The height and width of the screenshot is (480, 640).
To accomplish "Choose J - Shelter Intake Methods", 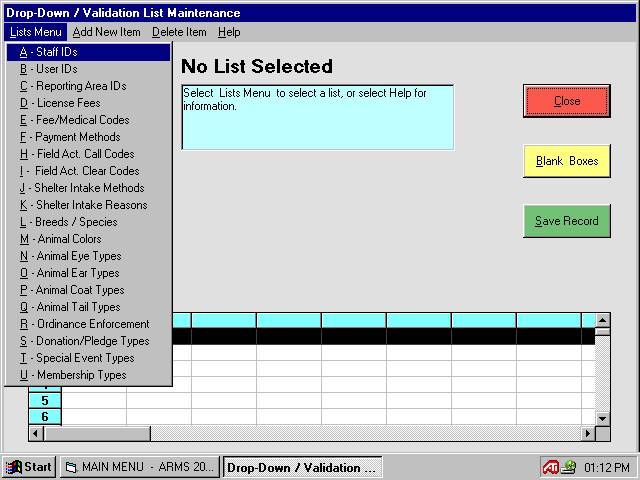I will tap(89, 188).
